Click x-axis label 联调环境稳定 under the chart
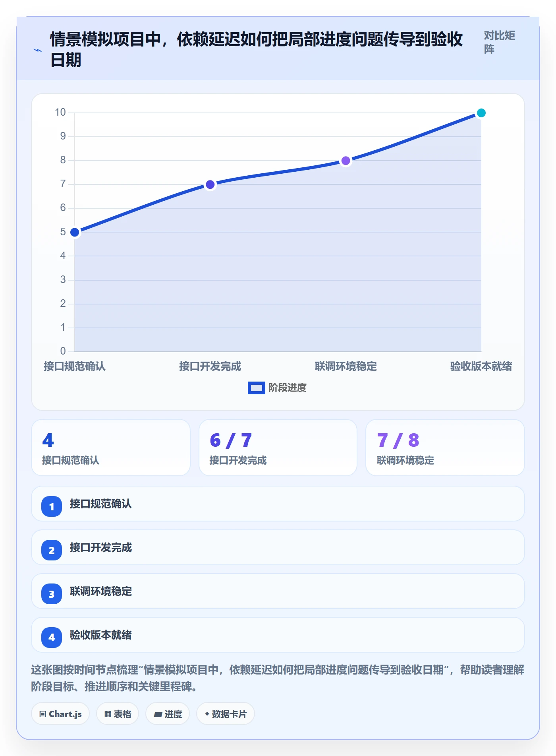 click(346, 366)
